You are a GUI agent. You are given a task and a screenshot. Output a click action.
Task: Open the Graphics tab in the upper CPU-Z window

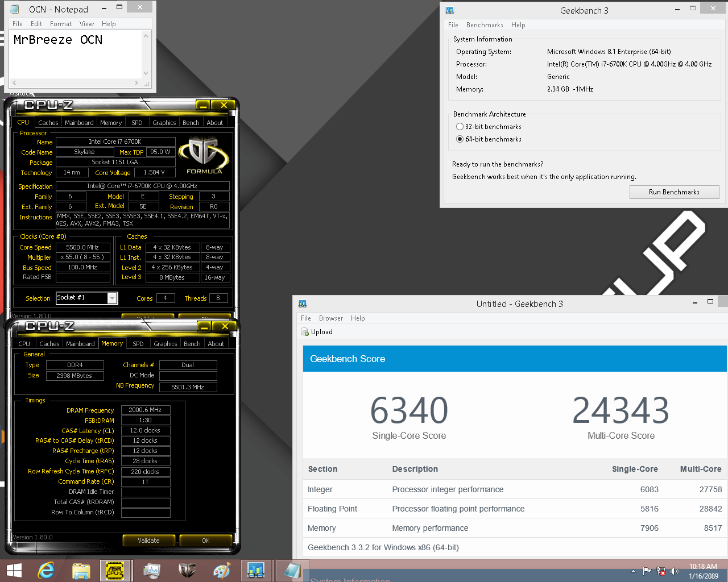pos(164,123)
